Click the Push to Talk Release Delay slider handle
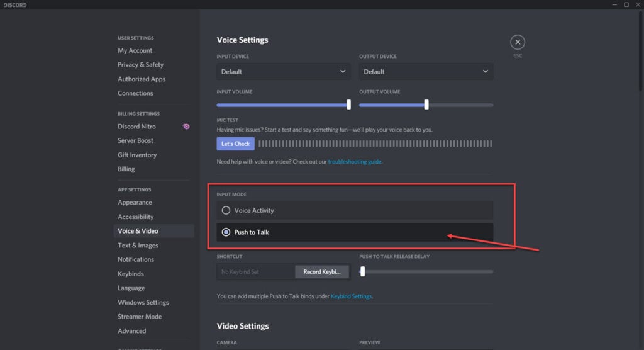 pyautogui.click(x=363, y=271)
